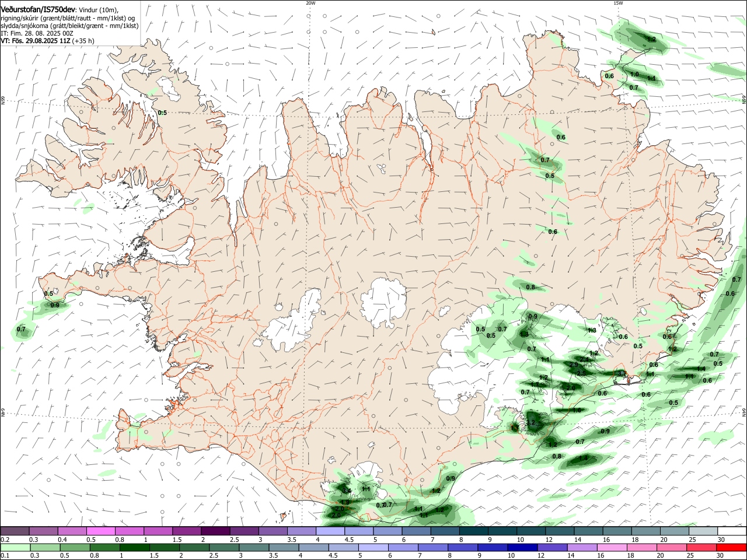747x560 pixels.
Task: Click the pale green 0.1 rain legend swatch
Action: 15,547
